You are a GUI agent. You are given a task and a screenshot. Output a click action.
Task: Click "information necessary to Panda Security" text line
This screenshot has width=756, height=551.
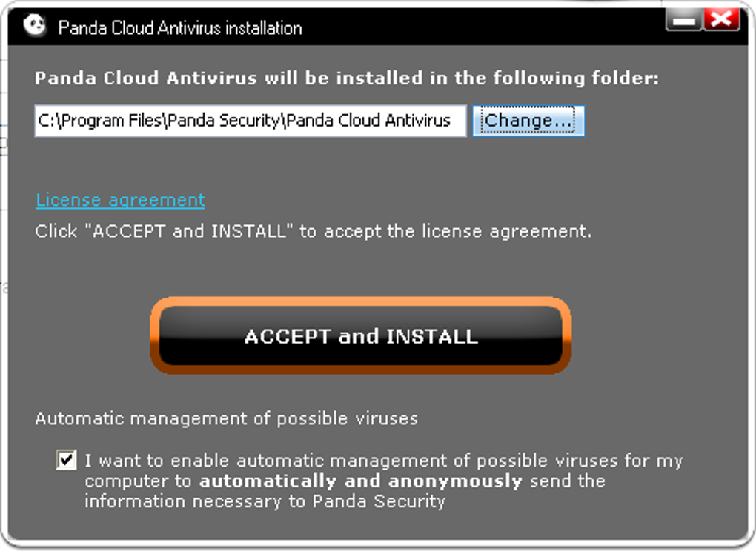265,501
